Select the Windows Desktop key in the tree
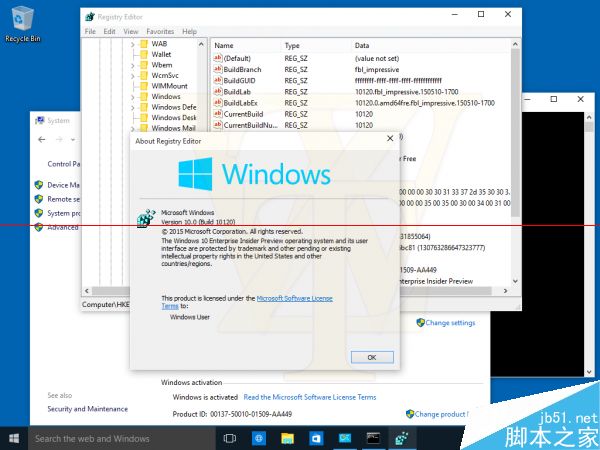 click(x=173, y=117)
